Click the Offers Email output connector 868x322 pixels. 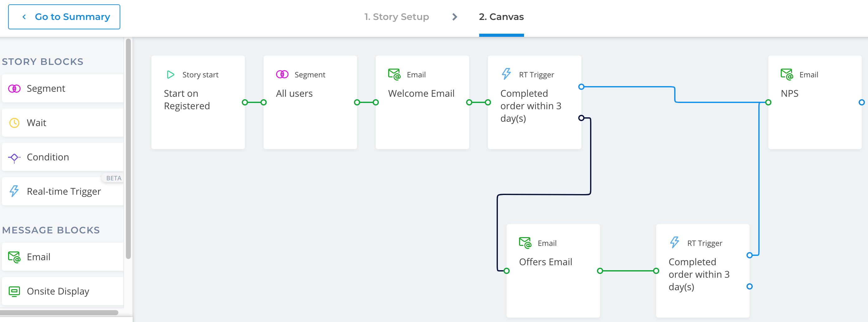pyautogui.click(x=600, y=271)
